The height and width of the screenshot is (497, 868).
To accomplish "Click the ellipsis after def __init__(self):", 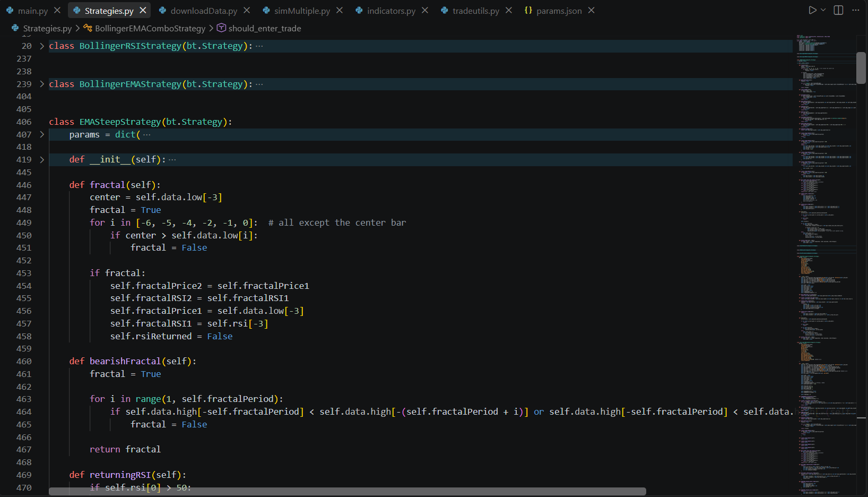I will tap(172, 159).
